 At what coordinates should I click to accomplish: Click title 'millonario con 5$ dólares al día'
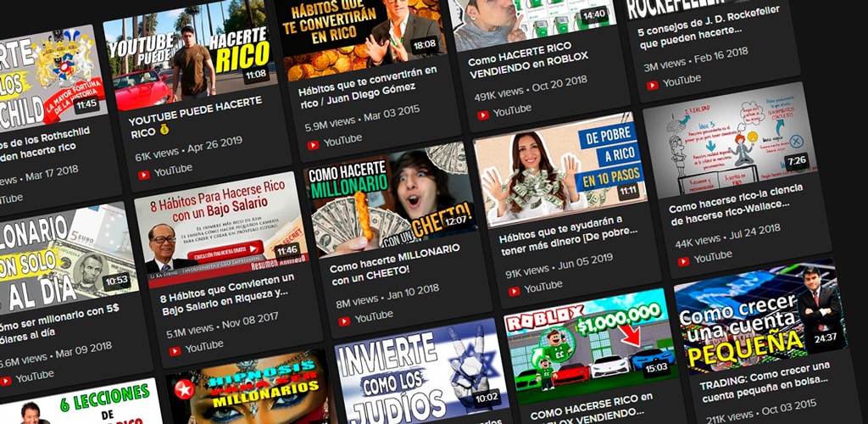click(x=60, y=324)
